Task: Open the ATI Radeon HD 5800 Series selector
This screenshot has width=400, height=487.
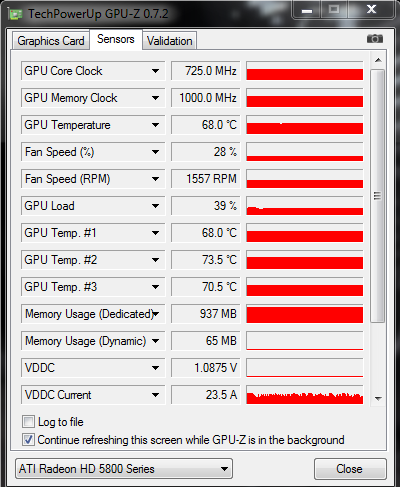Action: pyautogui.click(x=124, y=469)
